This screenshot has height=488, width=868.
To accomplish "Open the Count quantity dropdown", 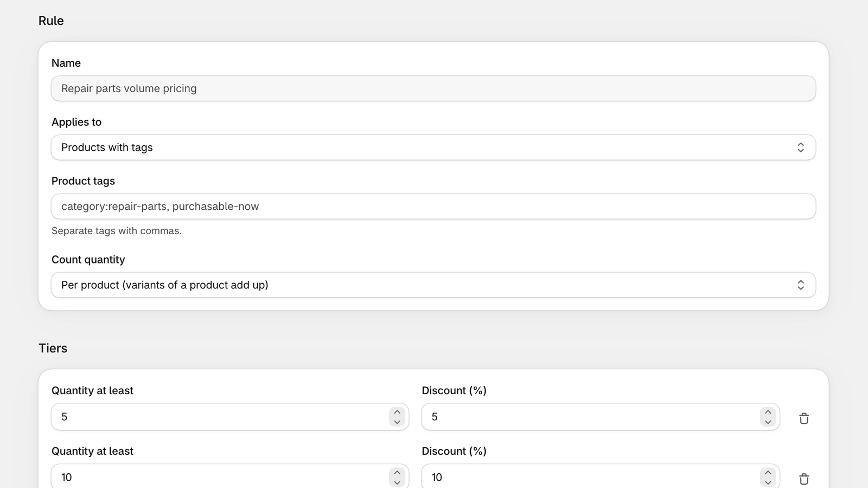I will tap(433, 285).
